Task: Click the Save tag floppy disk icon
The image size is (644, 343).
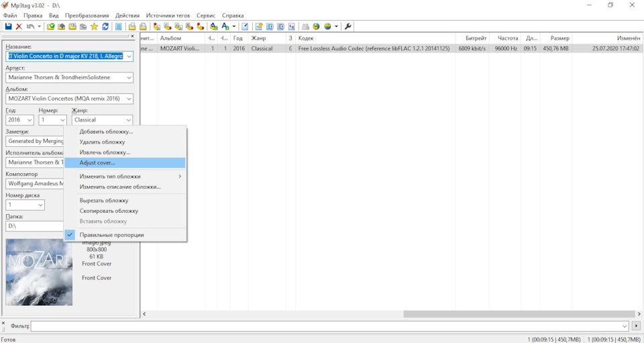Action: pos(8,26)
